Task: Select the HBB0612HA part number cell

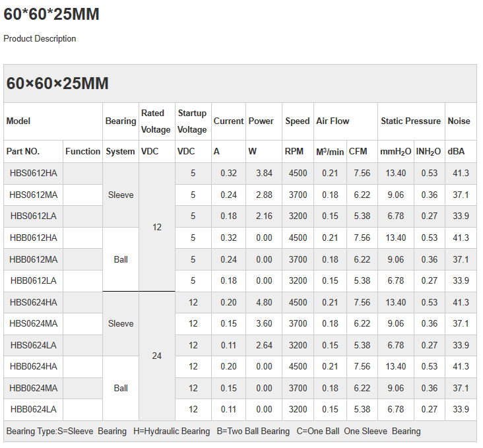Action: click(x=34, y=238)
